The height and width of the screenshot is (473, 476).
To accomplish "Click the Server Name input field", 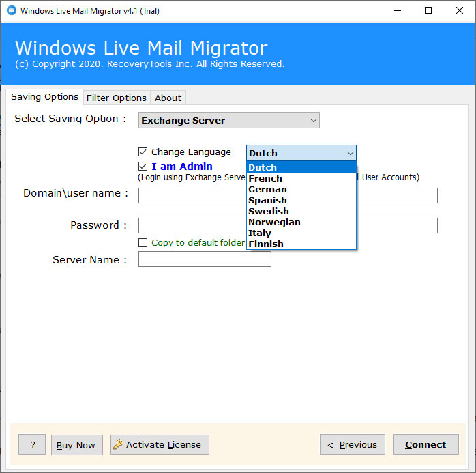I will [x=205, y=259].
